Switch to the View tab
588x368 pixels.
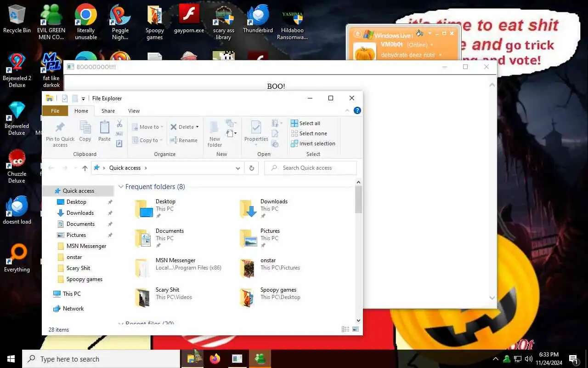tap(134, 111)
